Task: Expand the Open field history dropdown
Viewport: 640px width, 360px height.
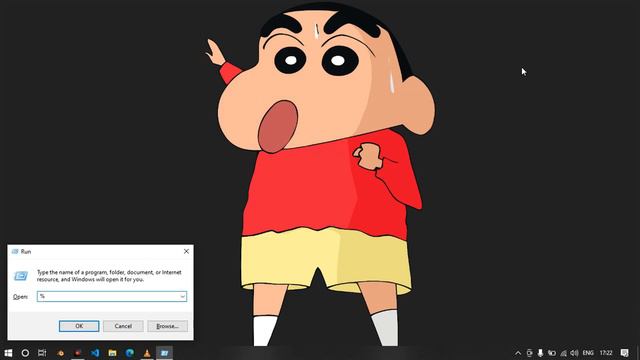Action: coord(182,296)
